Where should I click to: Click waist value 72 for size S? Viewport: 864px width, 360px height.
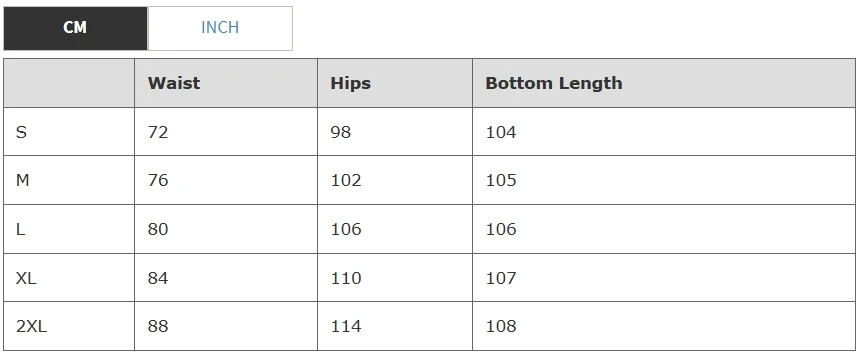point(158,132)
